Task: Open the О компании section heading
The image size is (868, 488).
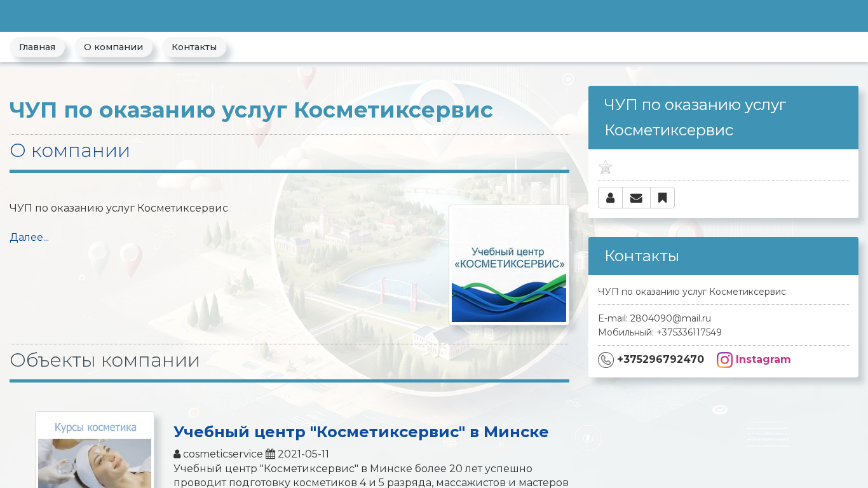Action: 70,151
